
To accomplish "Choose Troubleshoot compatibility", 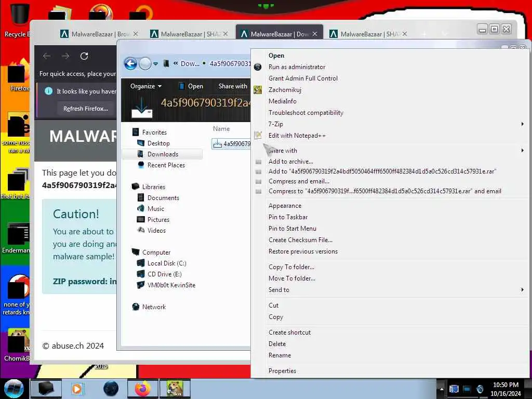I will tap(305, 113).
